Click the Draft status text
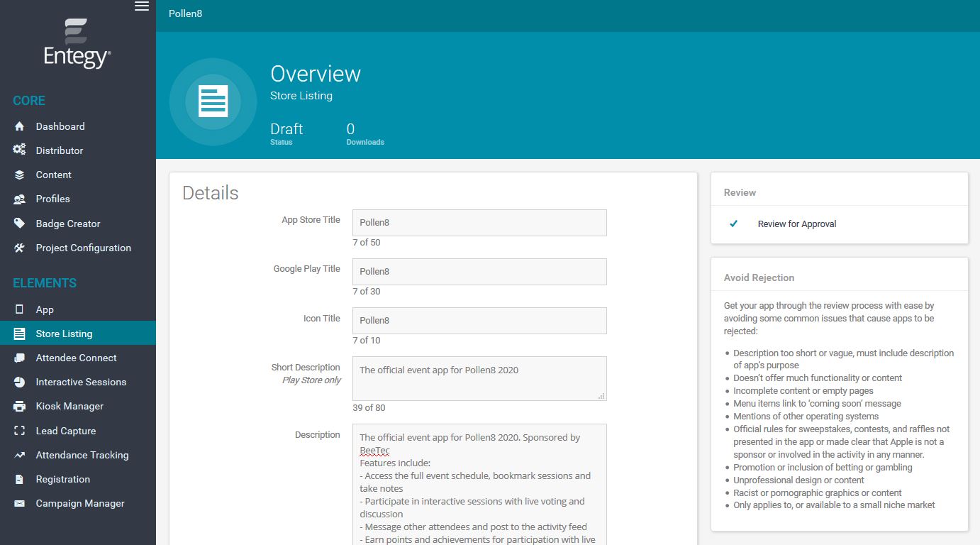 pos(286,129)
